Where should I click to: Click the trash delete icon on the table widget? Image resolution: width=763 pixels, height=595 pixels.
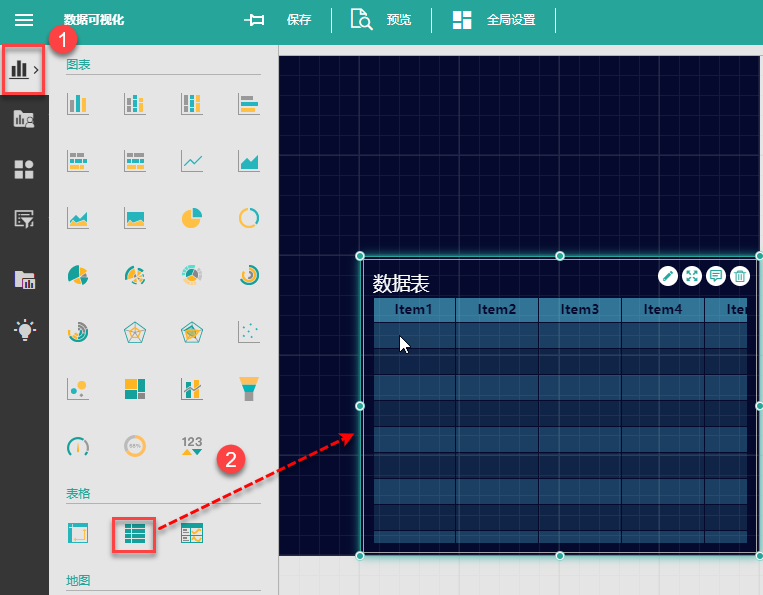pos(740,276)
